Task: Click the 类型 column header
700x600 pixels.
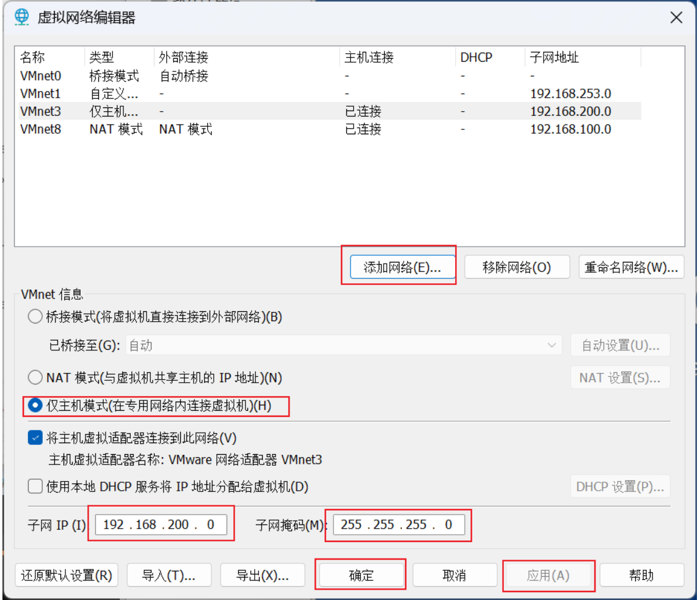Action: click(x=119, y=57)
